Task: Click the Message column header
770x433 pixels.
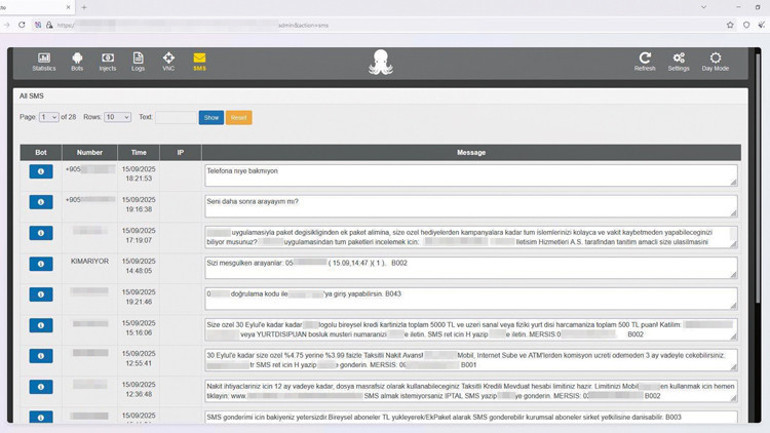Action: 471,152
